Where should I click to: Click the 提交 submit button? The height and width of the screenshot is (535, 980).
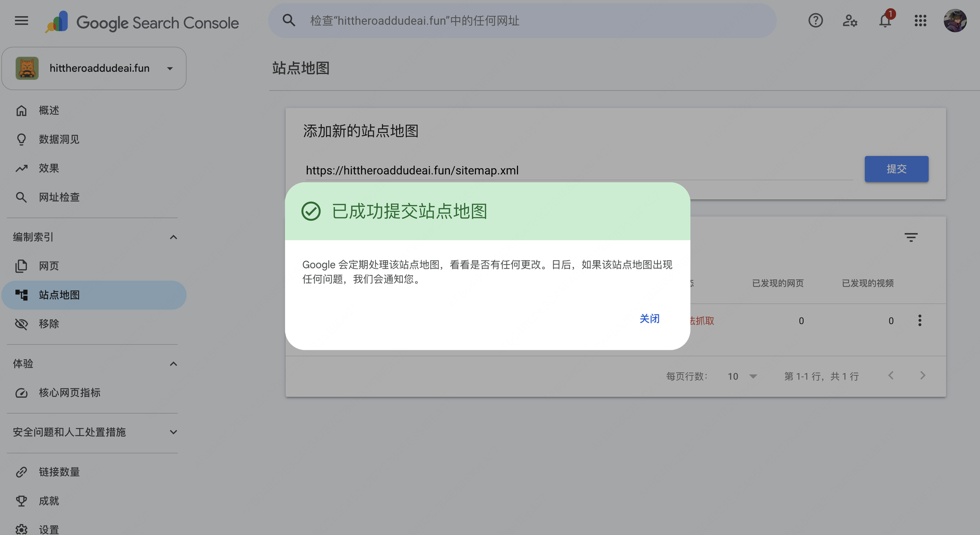896,169
